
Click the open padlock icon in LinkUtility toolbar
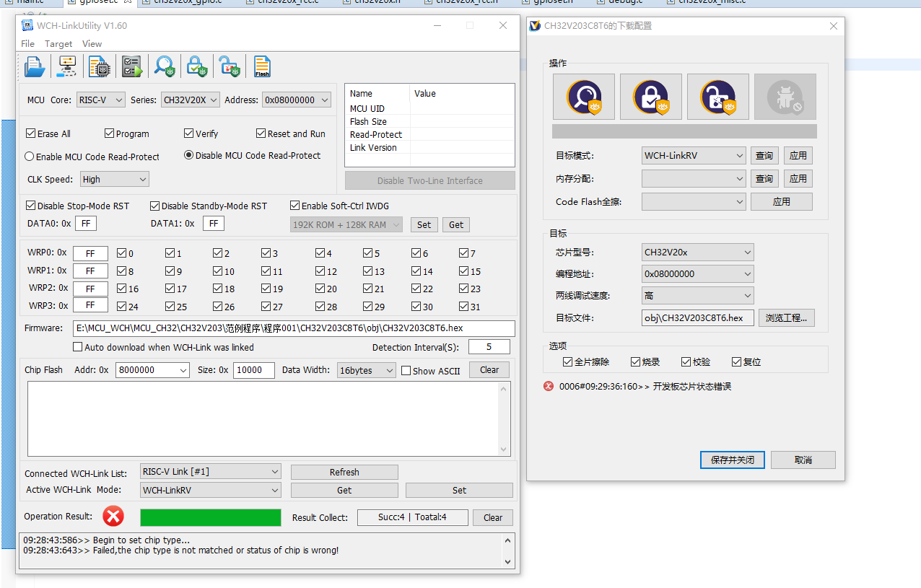point(230,67)
